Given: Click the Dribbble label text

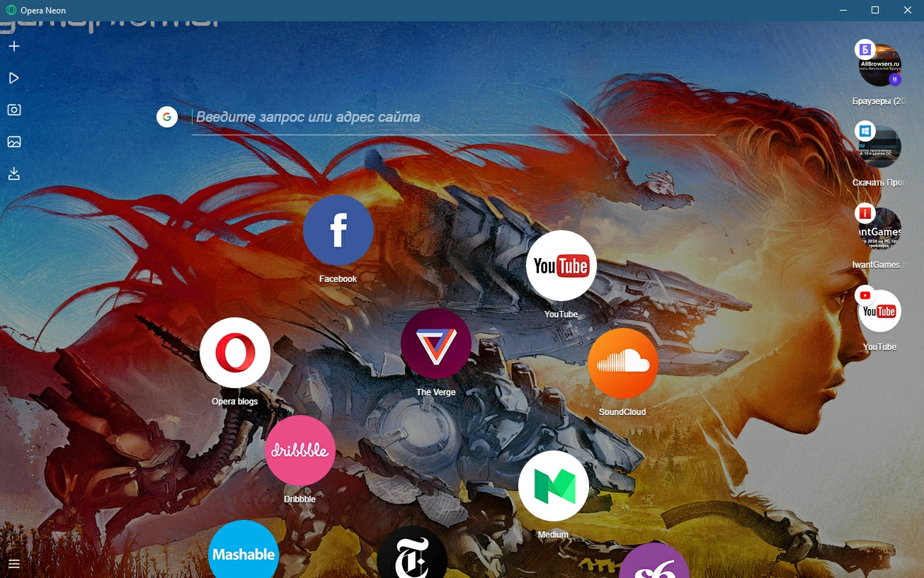Looking at the screenshot, I should pos(300,499).
